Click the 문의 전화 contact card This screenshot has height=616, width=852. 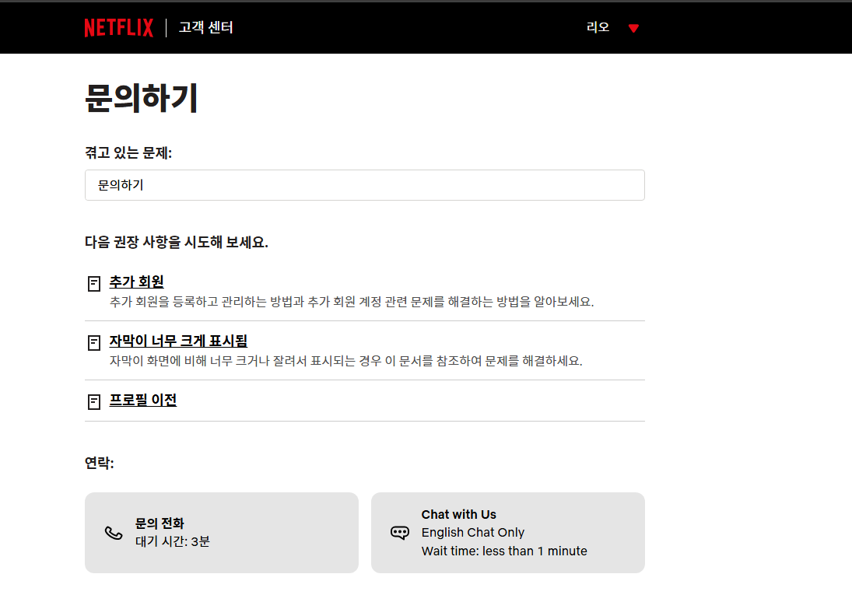[x=222, y=532]
